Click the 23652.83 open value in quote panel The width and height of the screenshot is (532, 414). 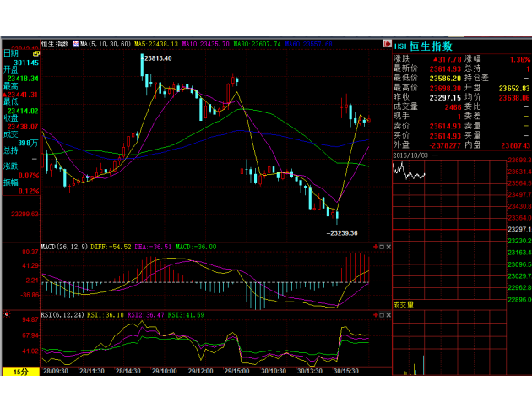(514, 88)
